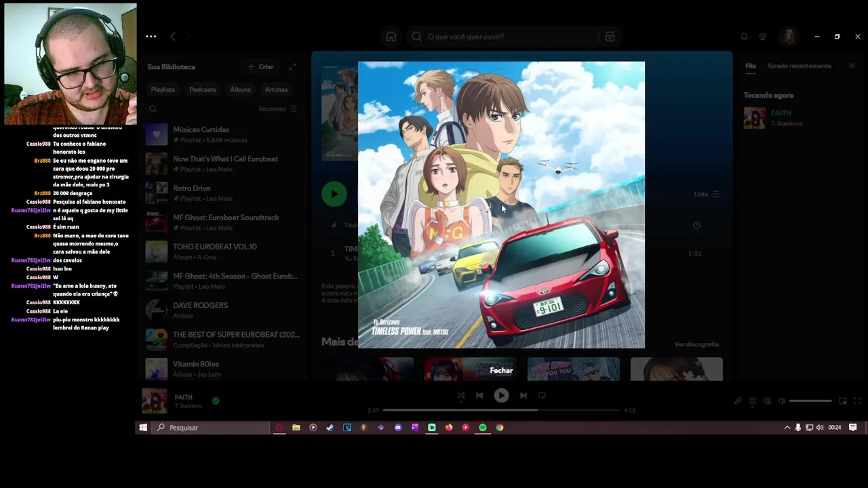Filter library by Playlists
Viewport: 868px width, 488px height.
[x=163, y=89]
